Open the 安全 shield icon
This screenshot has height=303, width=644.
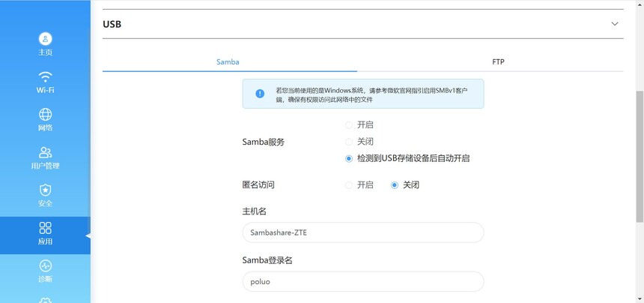tap(45, 190)
